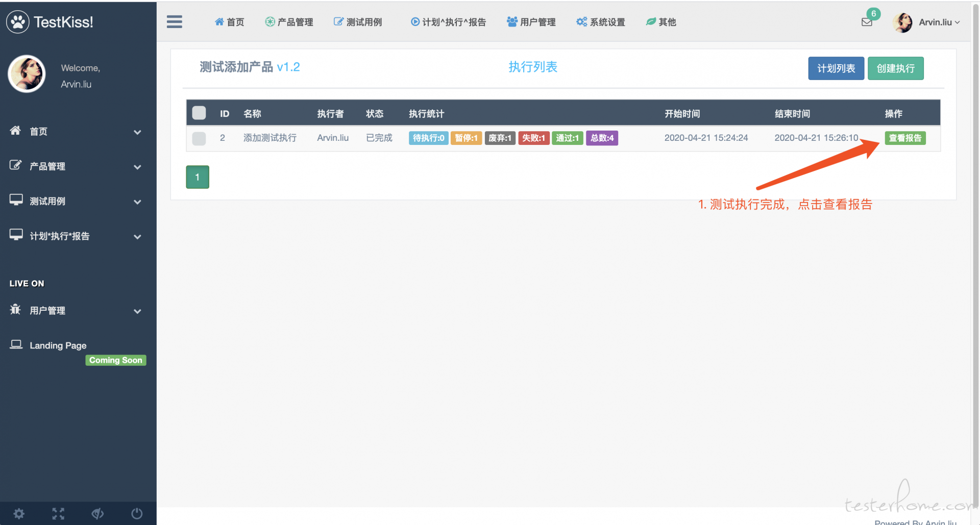The width and height of the screenshot is (980, 525).
Task: Click the large profile photo in sidebar
Action: (x=27, y=74)
